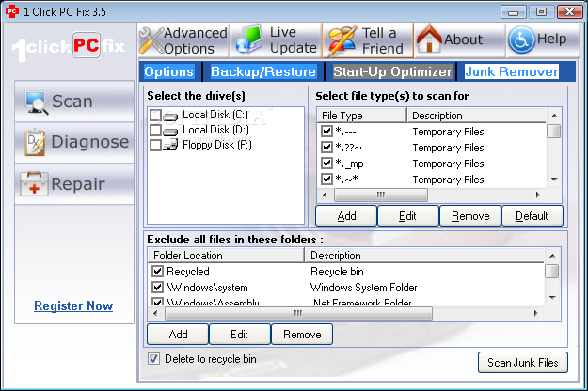Click excluded folders scroll-up arrow
Screen dimensions: 588x391
point(552,256)
